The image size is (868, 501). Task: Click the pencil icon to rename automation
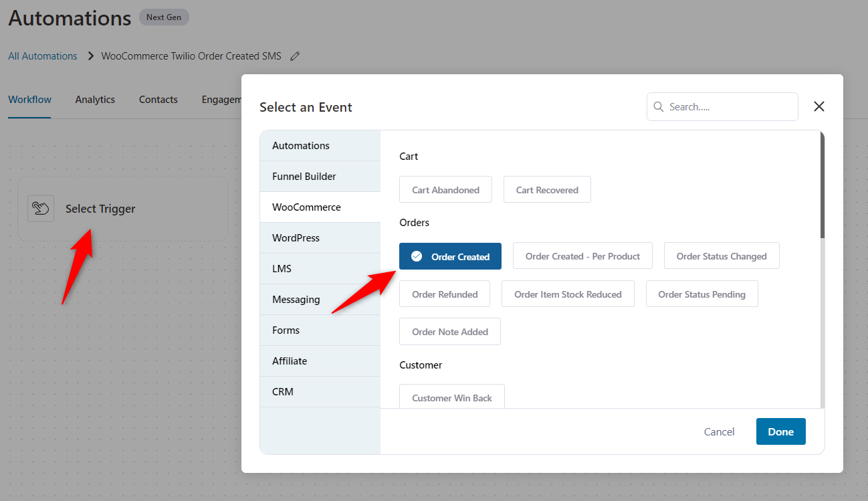(x=295, y=56)
